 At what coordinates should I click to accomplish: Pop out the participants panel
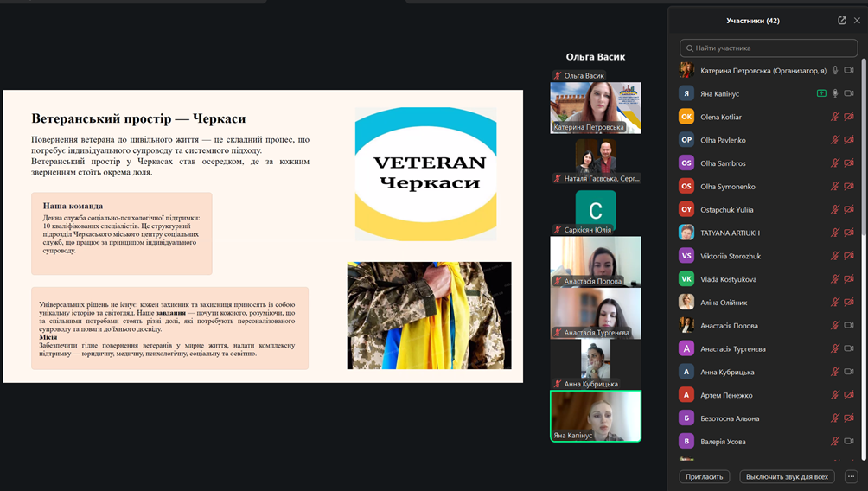[x=842, y=21]
